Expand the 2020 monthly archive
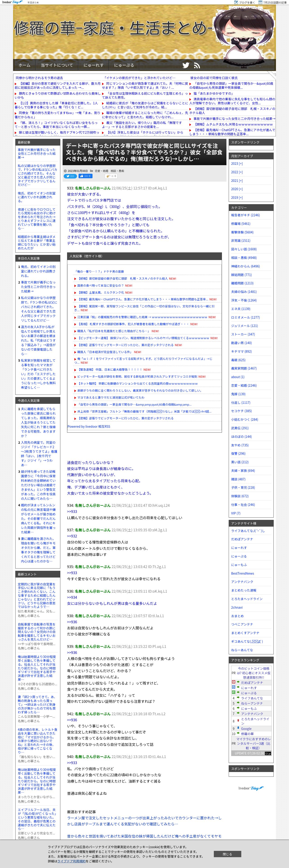Screen dimensions: 289x868 point(237,189)
